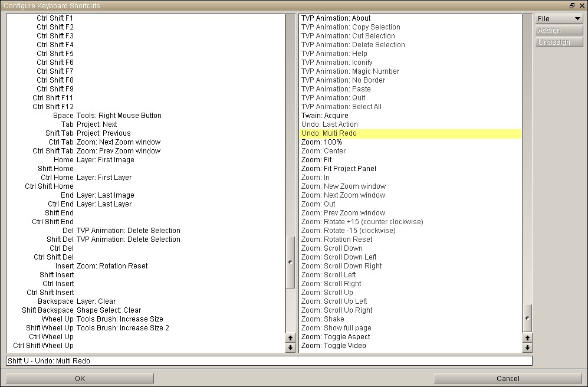Select TVP Animation: About action

click(x=410, y=18)
